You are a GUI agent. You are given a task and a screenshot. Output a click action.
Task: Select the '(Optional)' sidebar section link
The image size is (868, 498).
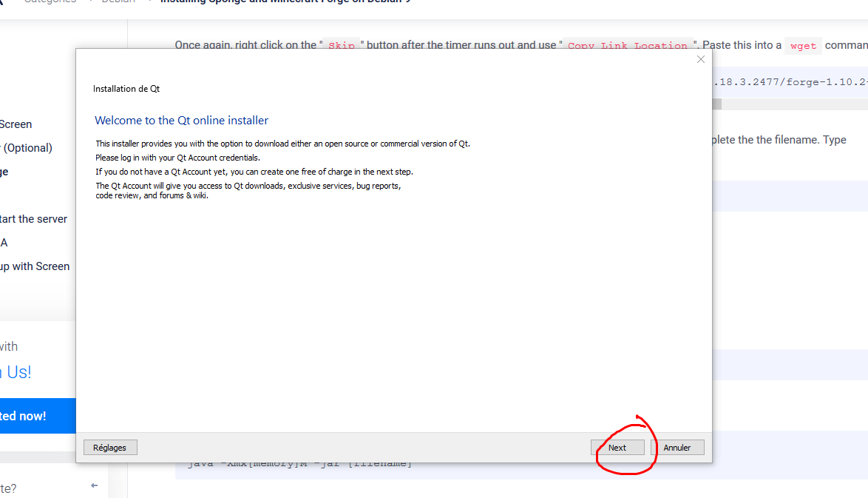click(x=28, y=148)
